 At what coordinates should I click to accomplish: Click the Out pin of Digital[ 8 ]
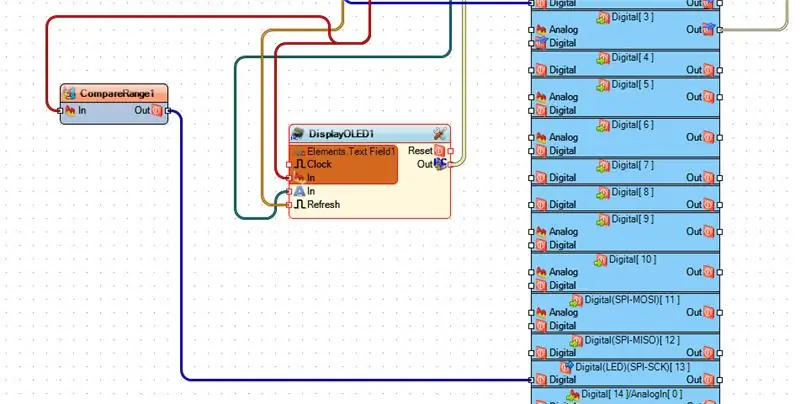click(719, 205)
